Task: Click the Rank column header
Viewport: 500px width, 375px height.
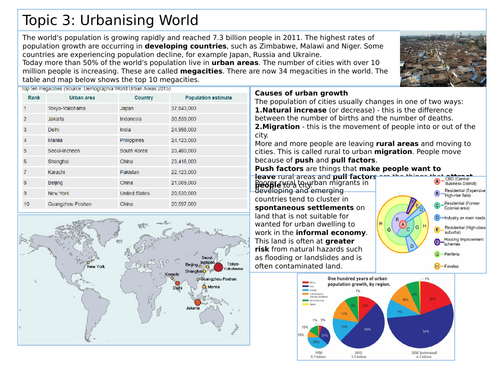Action: [34, 98]
